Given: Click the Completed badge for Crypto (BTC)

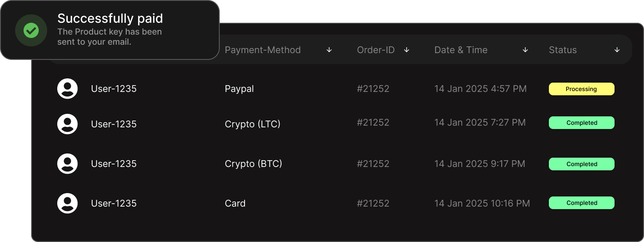Looking at the screenshot, I should point(581,164).
